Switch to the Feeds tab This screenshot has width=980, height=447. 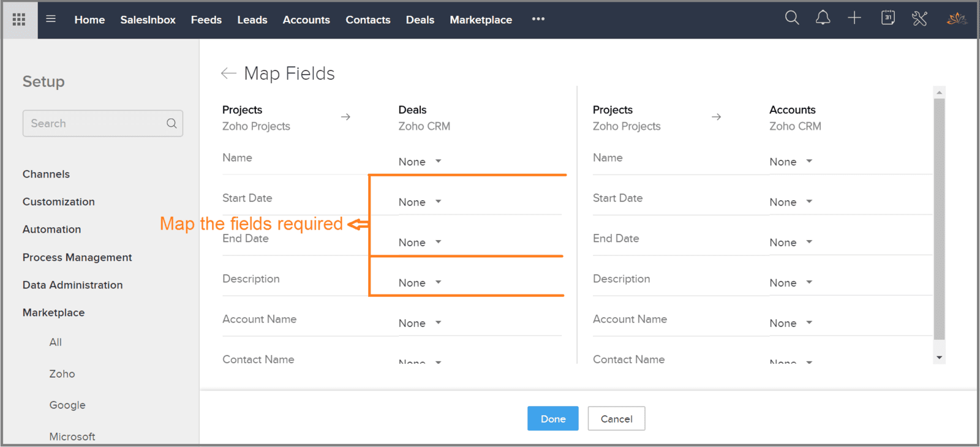(x=206, y=20)
